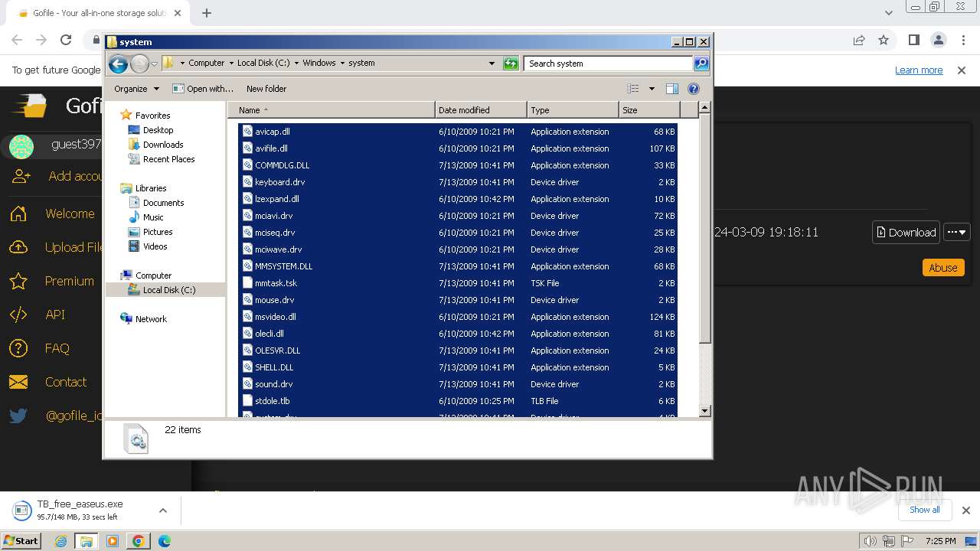Screen dimensions: 980x551
Task: Expand dropdown arrow after Windows breadcrumb
Action: [342, 64]
